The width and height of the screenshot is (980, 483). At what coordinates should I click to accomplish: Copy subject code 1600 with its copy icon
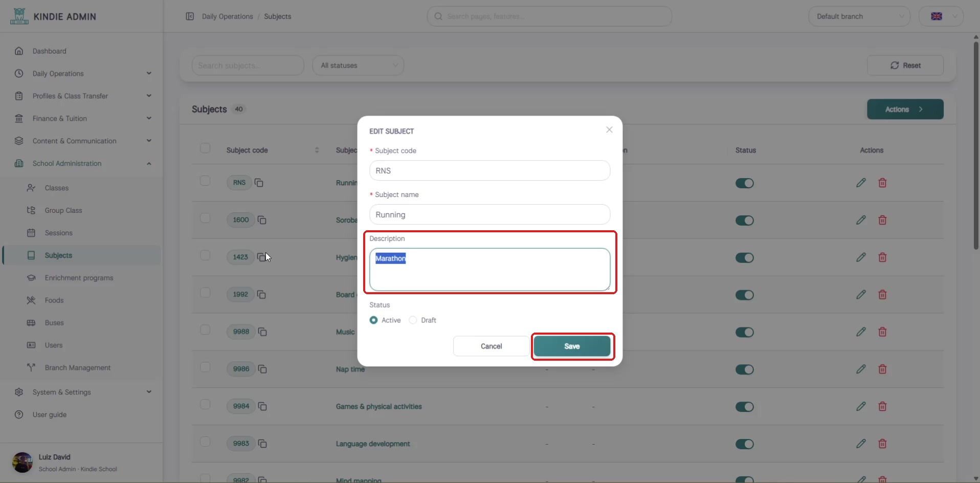[262, 220]
